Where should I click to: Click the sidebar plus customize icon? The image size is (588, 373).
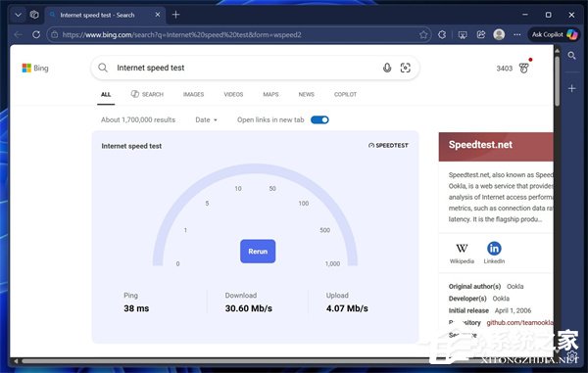pos(572,88)
